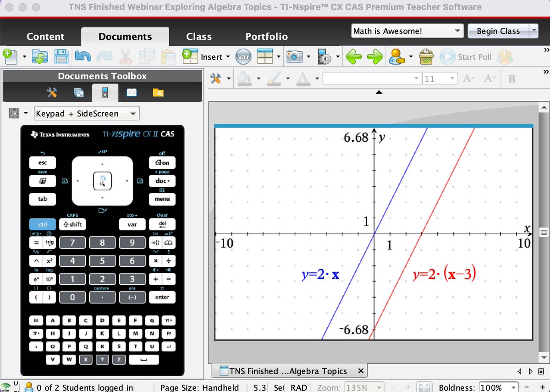Click the touchpad center click key

(102, 181)
